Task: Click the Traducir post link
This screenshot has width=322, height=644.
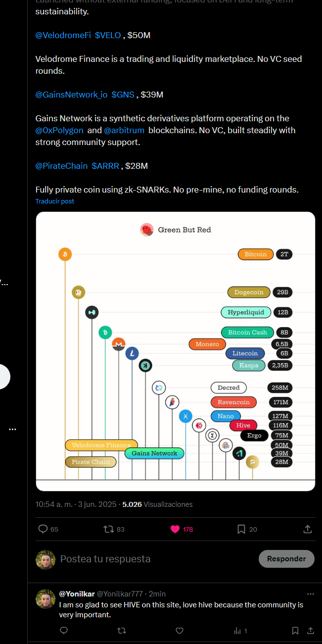Action: click(x=55, y=201)
